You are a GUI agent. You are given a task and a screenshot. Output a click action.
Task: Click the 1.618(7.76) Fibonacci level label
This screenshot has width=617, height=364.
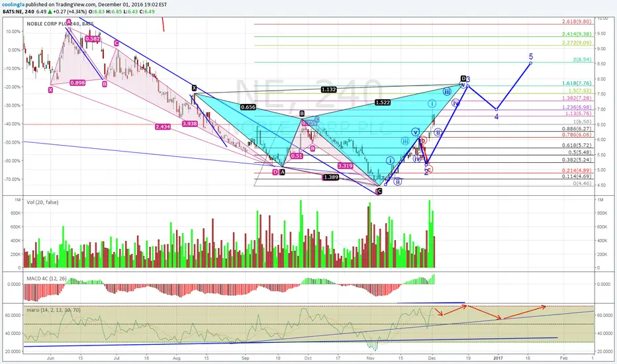pyautogui.click(x=577, y=83)
